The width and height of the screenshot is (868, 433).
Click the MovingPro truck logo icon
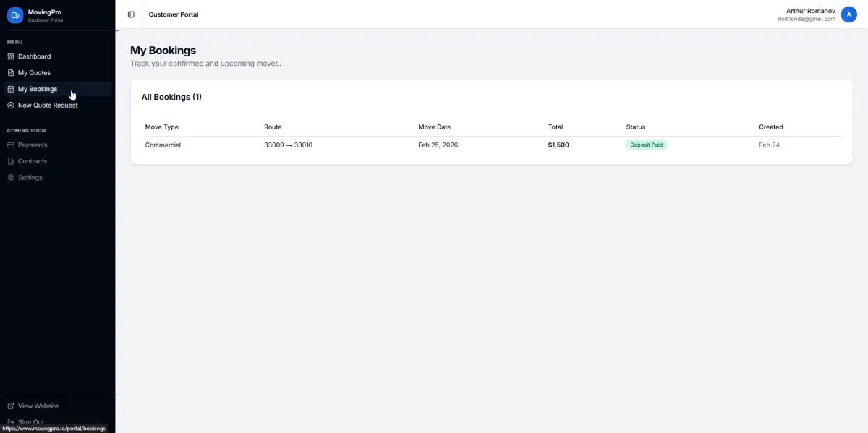point(15,15)
